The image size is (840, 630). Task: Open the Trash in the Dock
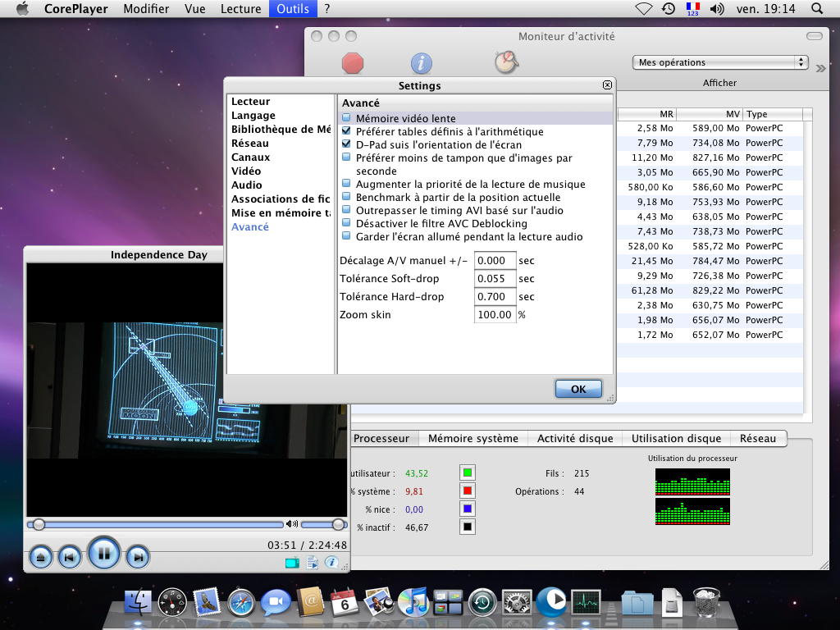point(706,602)
